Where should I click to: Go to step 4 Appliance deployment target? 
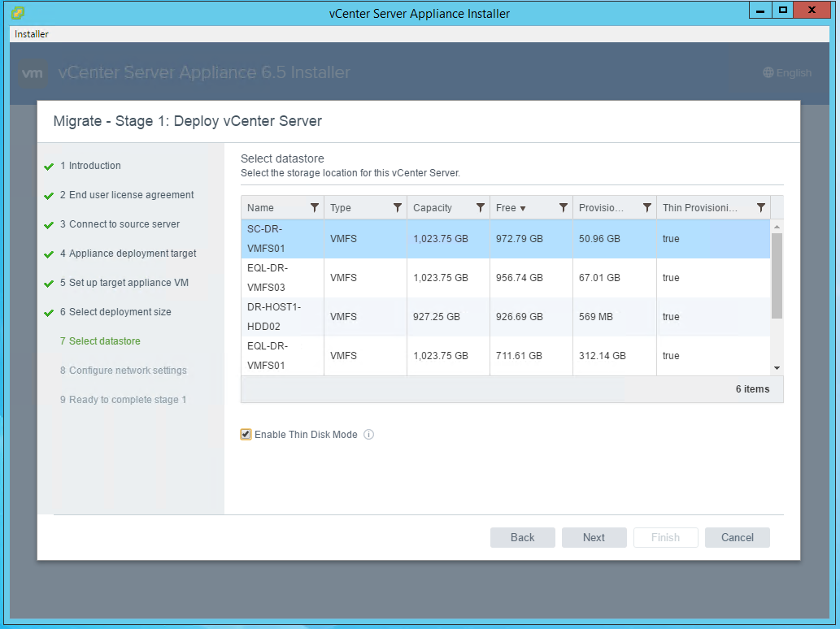click(128, 254)
